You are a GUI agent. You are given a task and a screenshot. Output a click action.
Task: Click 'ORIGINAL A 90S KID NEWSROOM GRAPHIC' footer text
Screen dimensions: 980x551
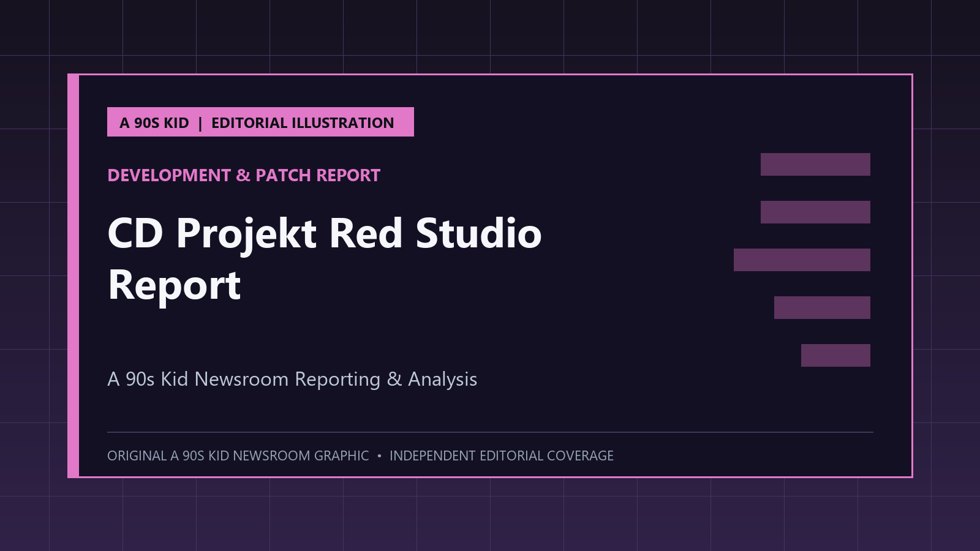(x=238, y=455)
